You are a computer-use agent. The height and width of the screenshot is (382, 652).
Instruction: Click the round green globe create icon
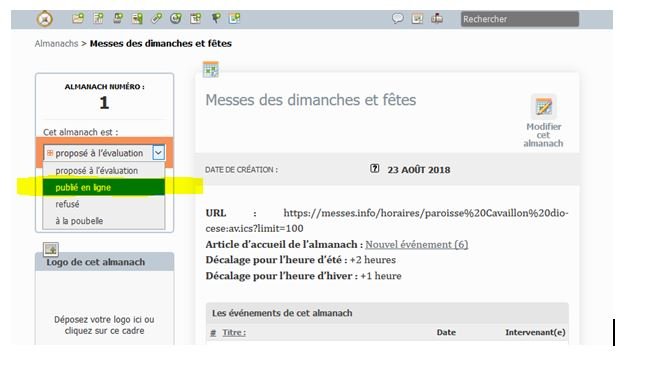tap(176, 18)
